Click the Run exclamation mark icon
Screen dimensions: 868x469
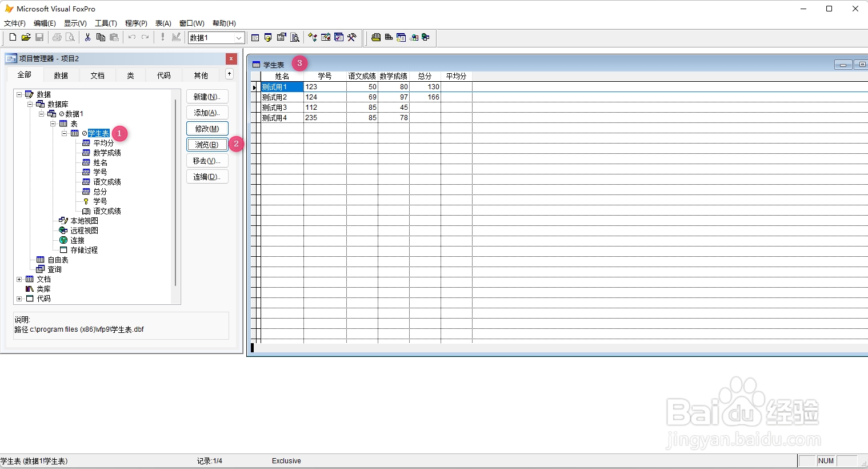coord(162,37)
